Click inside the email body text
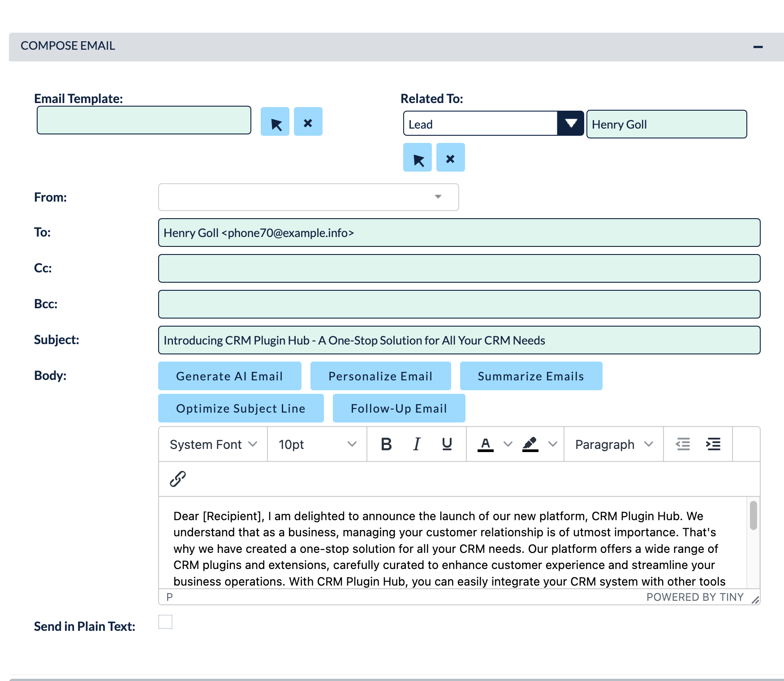Screen dimensions: 784x681 (449, 548)
